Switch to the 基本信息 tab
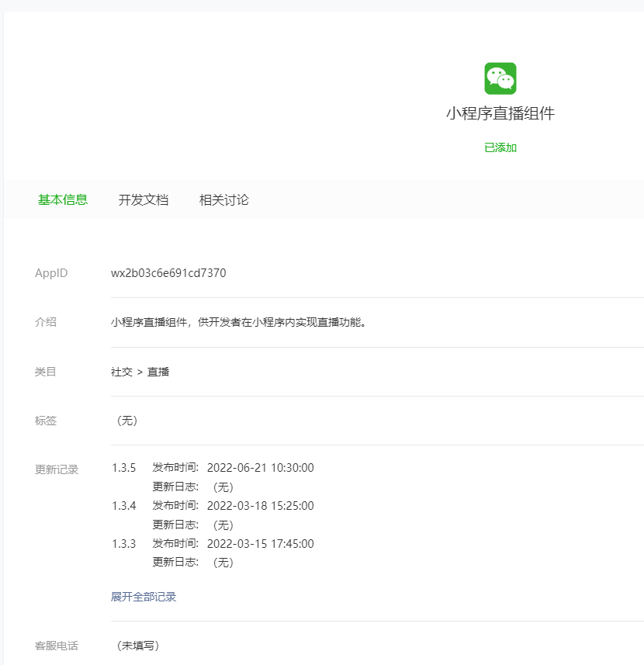The image size is (644, 665). 63,199
